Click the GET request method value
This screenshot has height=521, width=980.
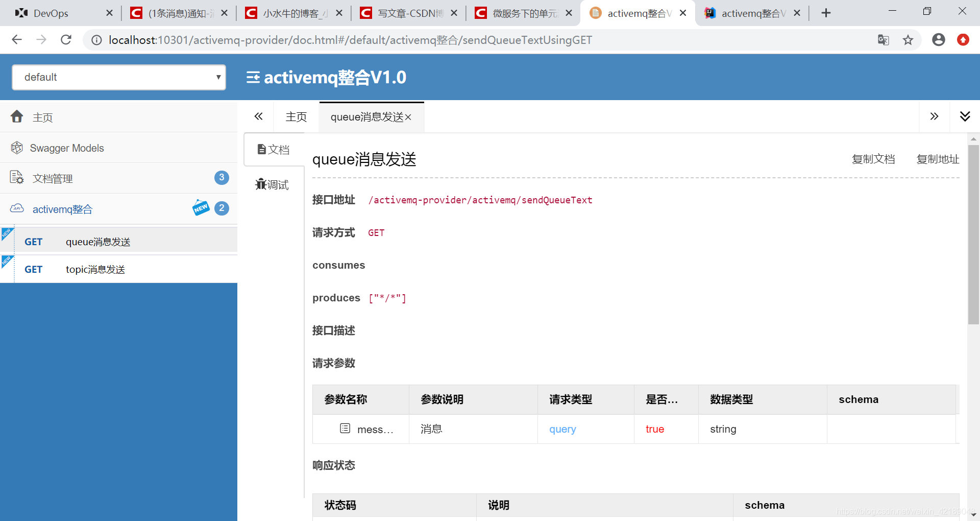click(376, 232)
